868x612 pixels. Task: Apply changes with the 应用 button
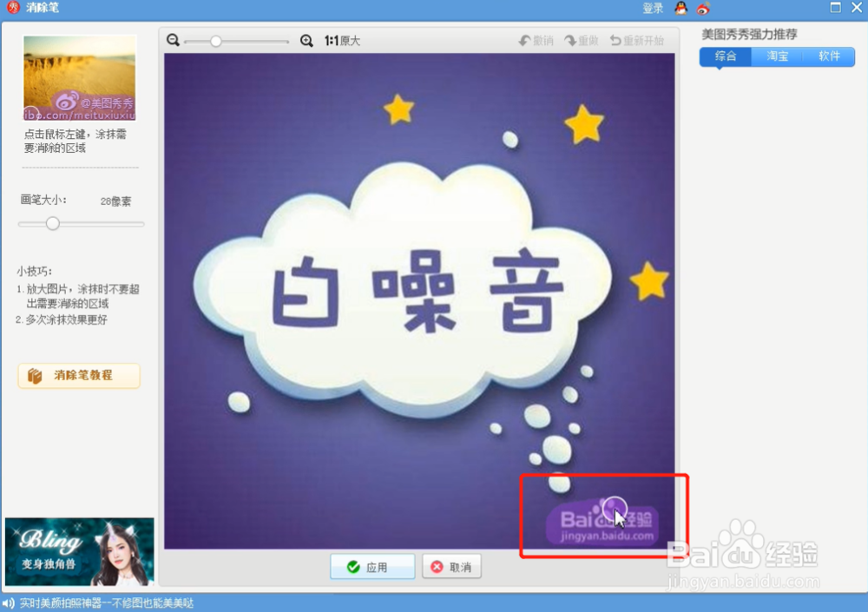pyautogui.click(x=372, y=567)
